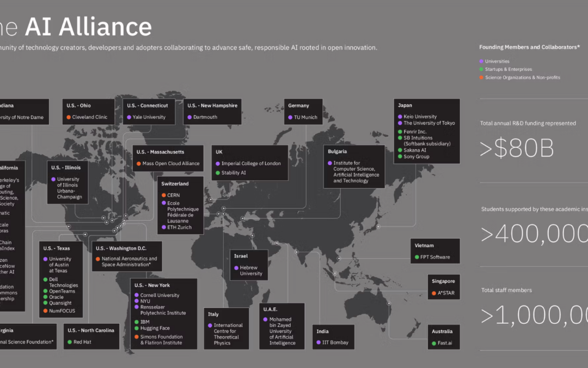Click "The University of Tokyo" entry
The image size is (588, 368).
[x=429, y=123]
